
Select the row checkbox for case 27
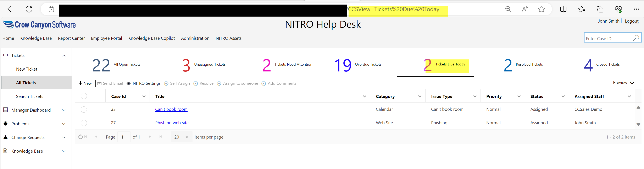point(84,123)
